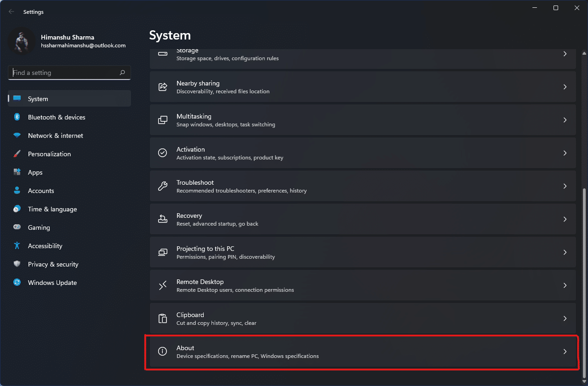Click the Apps sidebar icon

click(x=17, y=172)
